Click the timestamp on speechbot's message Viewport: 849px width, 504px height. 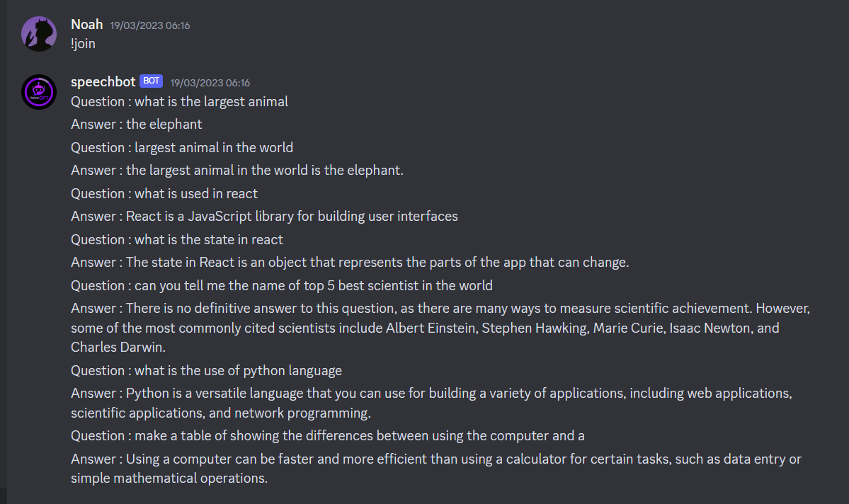point(209,82)
